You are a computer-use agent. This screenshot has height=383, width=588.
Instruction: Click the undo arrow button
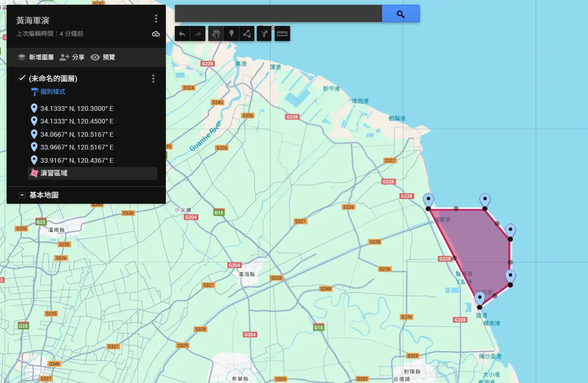(182, 33)
